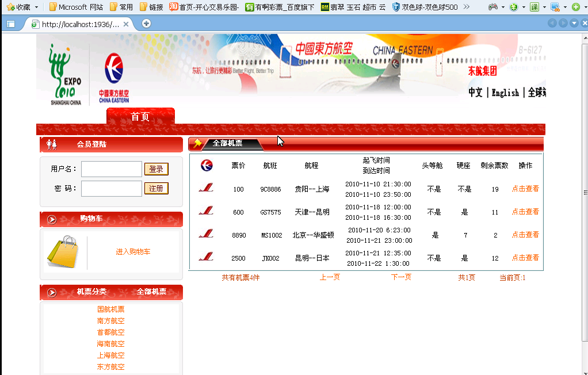Open the 海南航空 category
Image resolution: width=588 pixels, height=375 pixels.
pyautogui.click(x=110, y=344)
